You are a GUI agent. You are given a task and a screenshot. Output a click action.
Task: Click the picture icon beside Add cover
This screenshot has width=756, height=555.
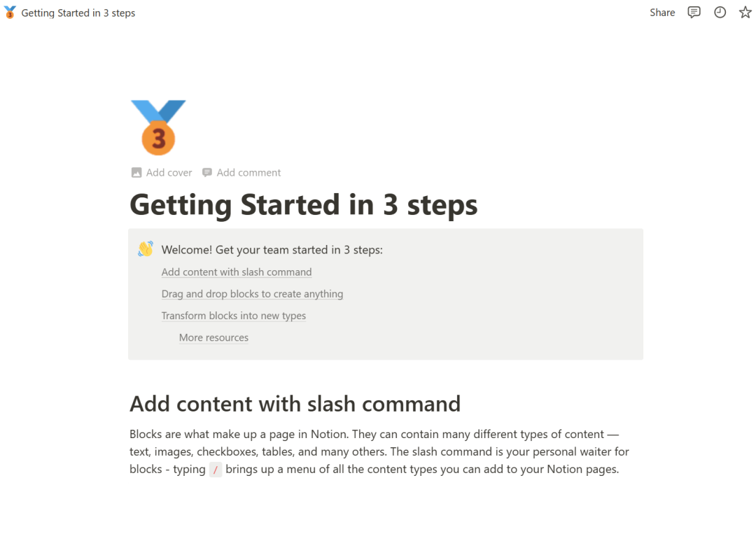136,173
